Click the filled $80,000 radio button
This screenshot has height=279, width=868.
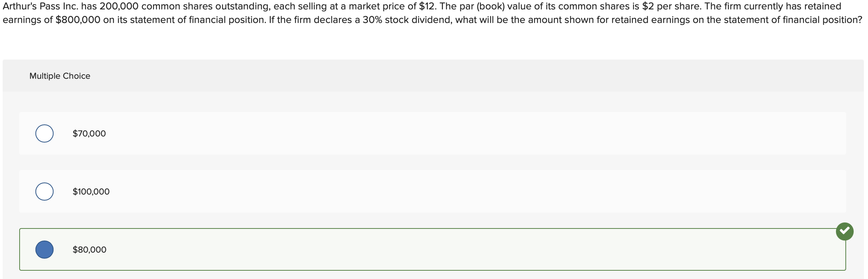[44, 249]
